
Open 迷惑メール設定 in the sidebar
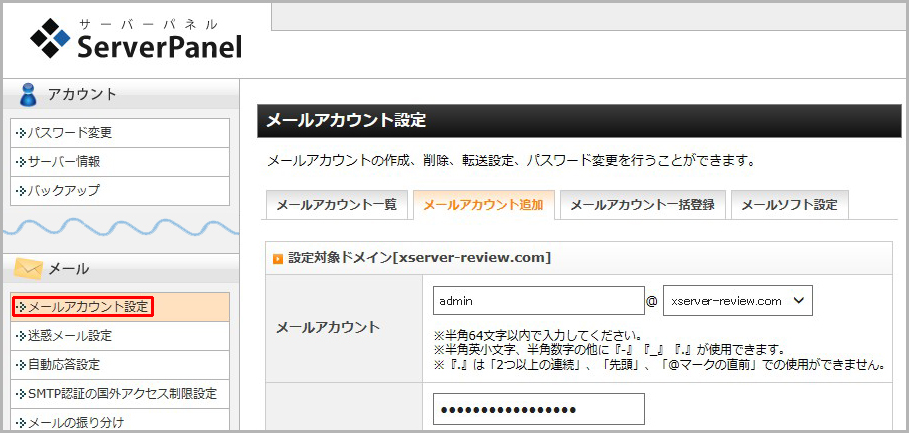click(70, 335)
